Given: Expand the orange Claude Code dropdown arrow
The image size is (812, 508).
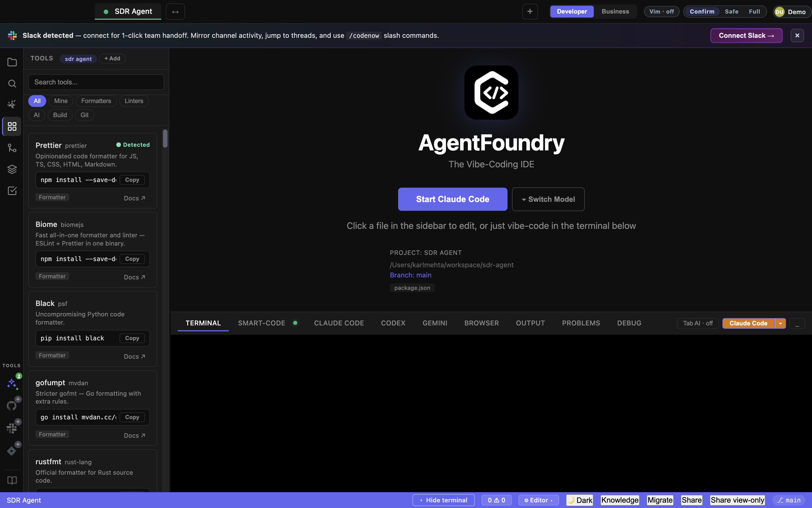Looking at the screenshot, I should (780, 323).
